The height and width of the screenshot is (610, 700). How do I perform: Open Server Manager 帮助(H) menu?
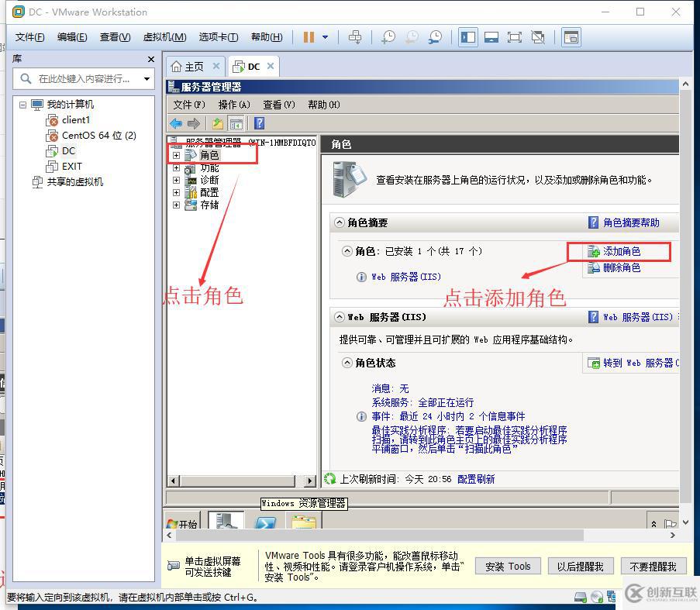point(324,105)
